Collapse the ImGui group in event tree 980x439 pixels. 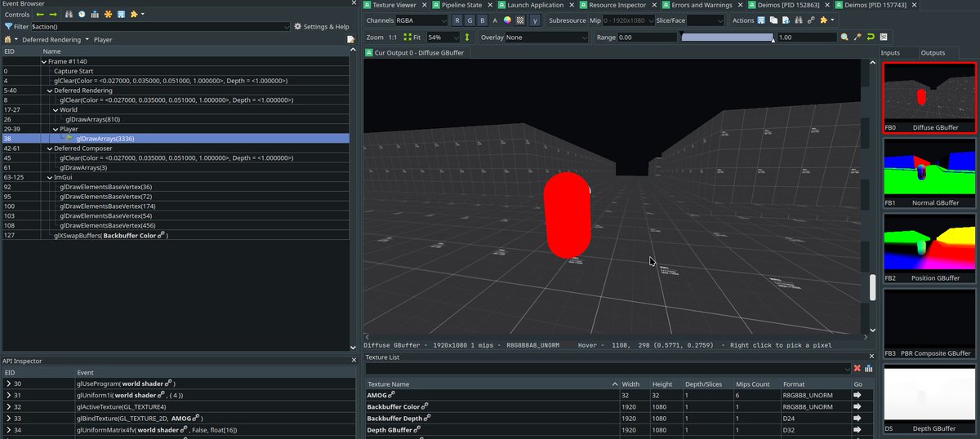pyautogui.click(x=50, y=176)
